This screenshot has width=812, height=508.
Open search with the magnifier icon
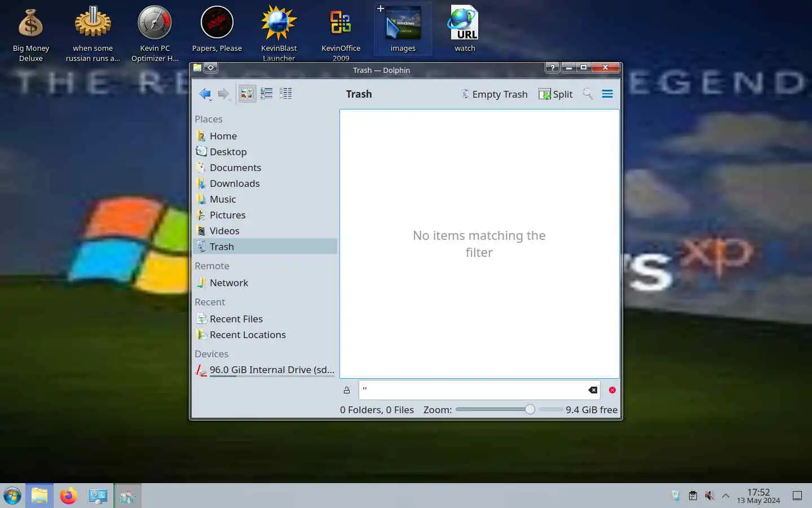pos(588,94)
